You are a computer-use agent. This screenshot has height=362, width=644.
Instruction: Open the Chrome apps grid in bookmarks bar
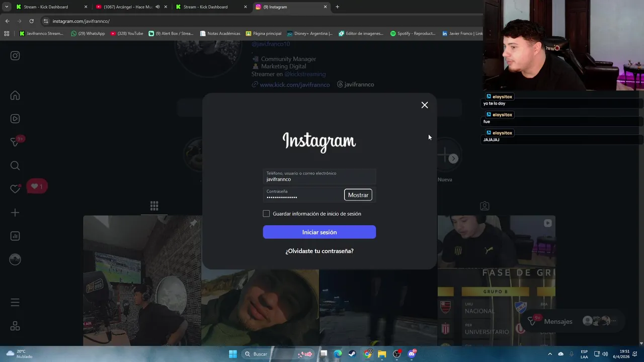click(7, 34)
